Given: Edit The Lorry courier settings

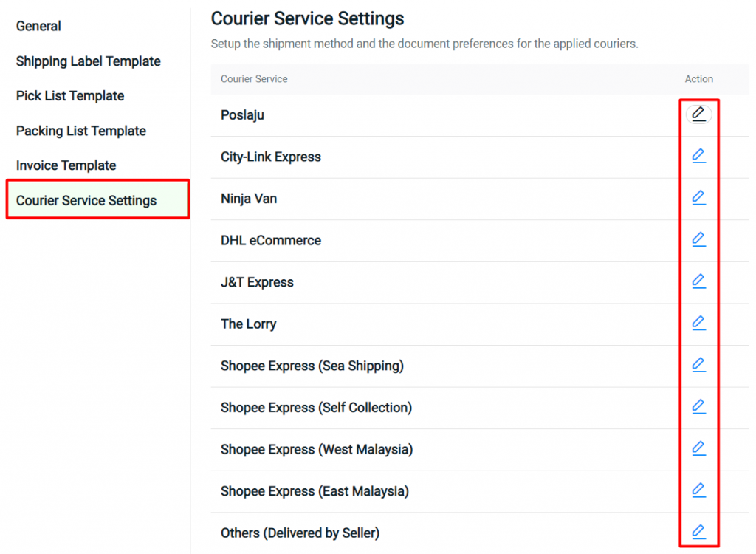Looking at the screenshot, I should pyautogui.click(x=699, y=322).
